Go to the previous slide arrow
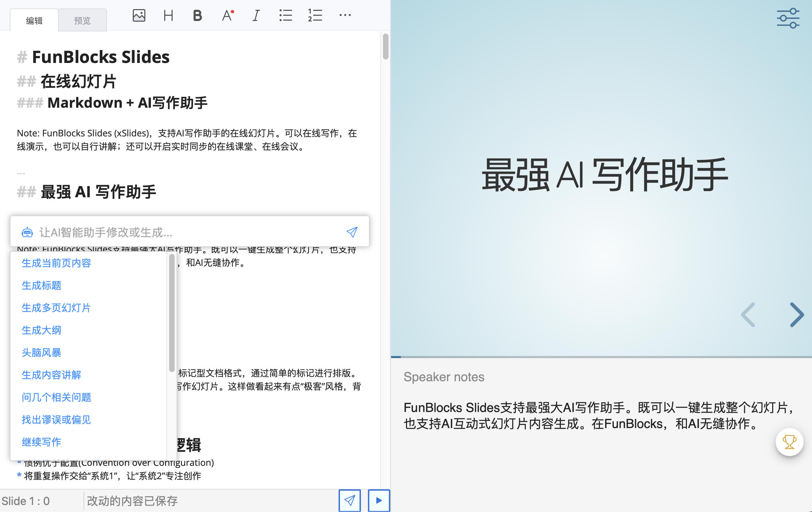812x512 pixels. [x=748, y=315]
